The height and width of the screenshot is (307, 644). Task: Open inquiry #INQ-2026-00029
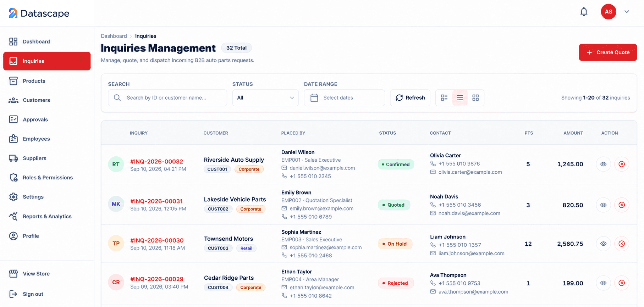point(157,279)
